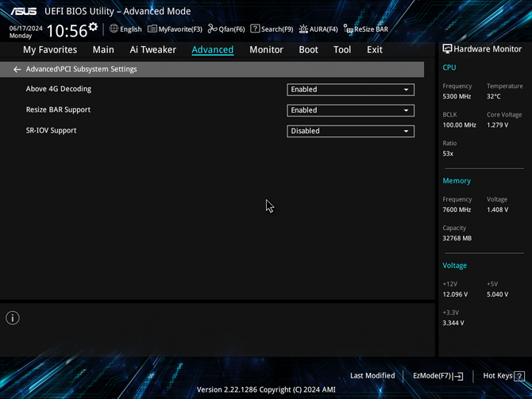
Task: Click the Hardware Monitor title
Action: click(488, 49)
